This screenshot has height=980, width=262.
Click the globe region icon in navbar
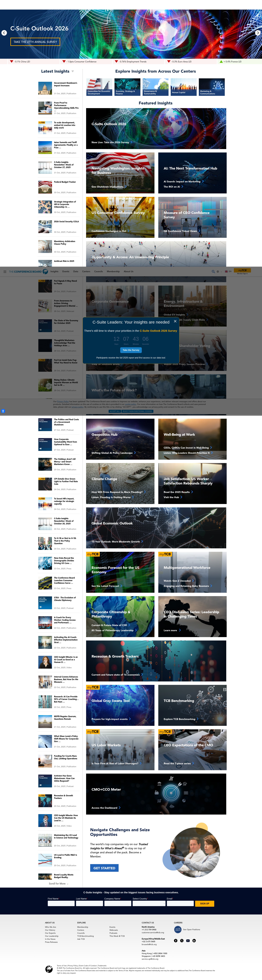coord(218,272)
